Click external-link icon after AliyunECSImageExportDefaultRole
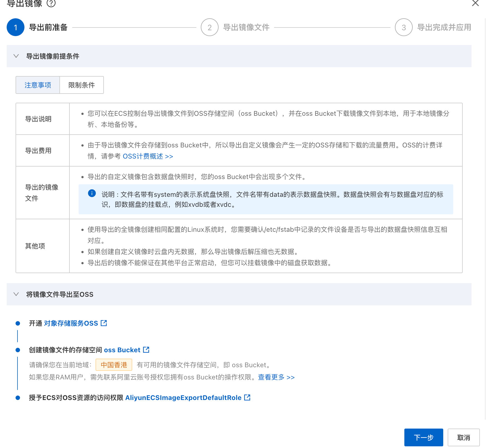 [x=247, y=397]
